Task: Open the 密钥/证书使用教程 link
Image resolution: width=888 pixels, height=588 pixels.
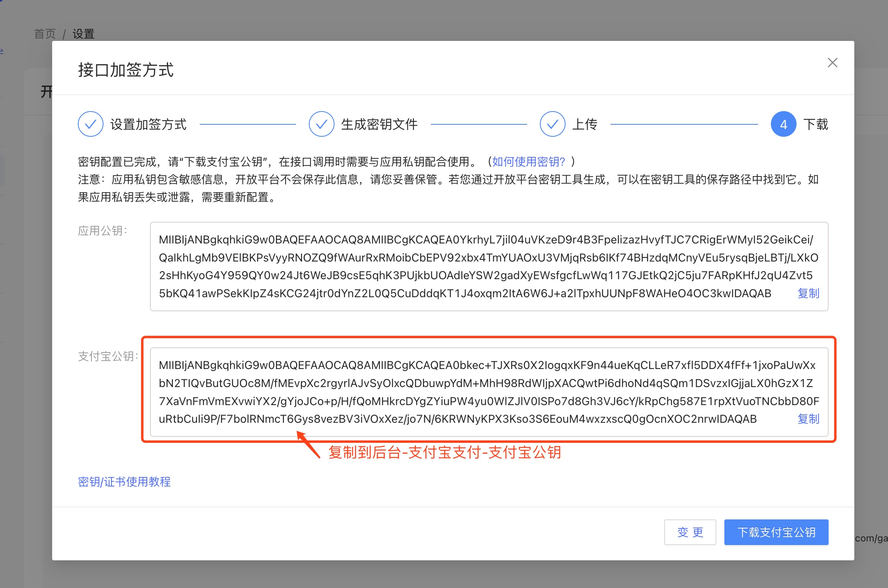Action: point(124,482)
